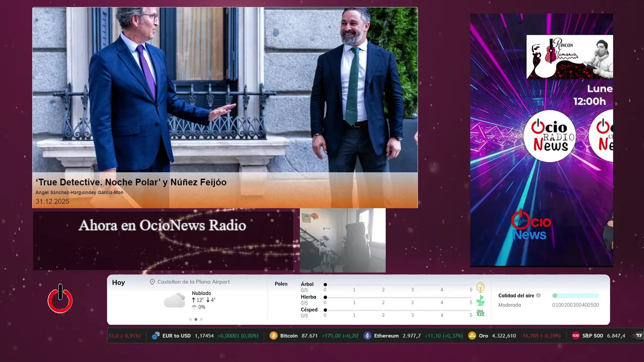This screenshot has width=644, height=362.
Task: Click the EUR to USD rate 1,17454
Action: (x=204, y=335)
